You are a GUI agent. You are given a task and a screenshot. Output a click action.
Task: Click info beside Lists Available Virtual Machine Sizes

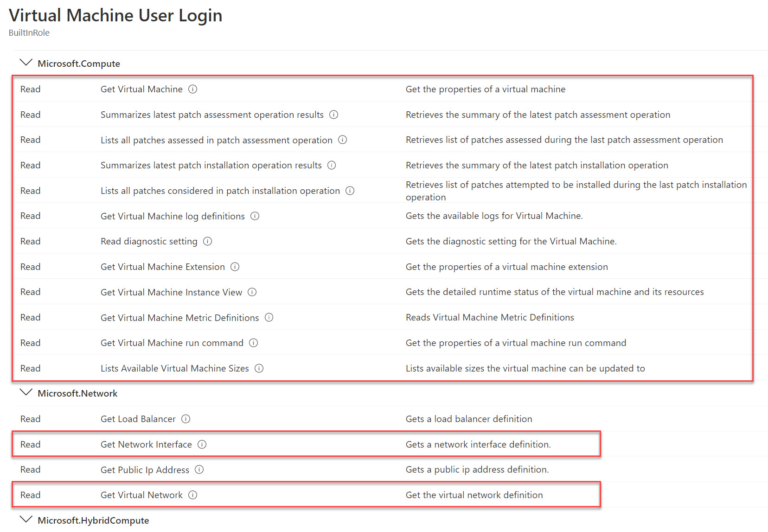(x=259, y=368)
